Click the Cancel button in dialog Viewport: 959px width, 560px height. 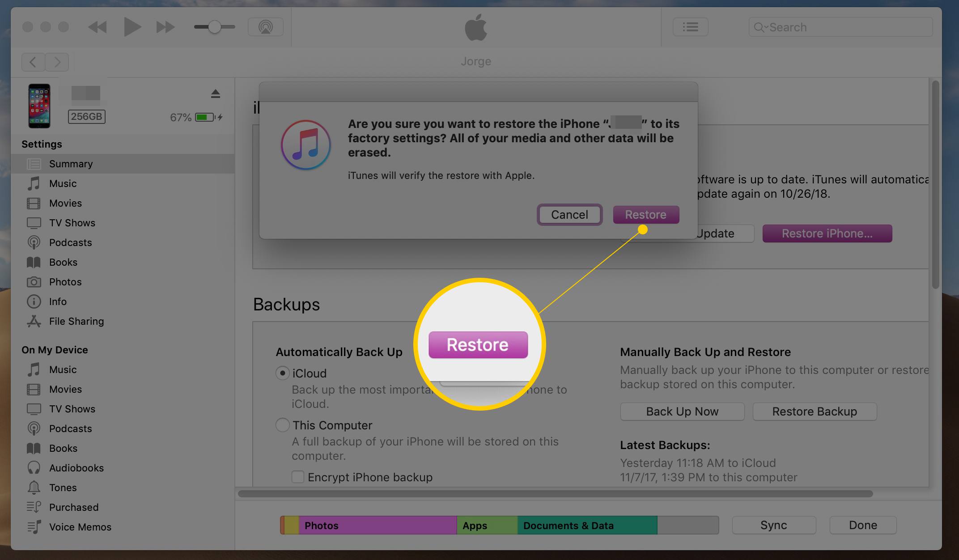coord(569,215)
